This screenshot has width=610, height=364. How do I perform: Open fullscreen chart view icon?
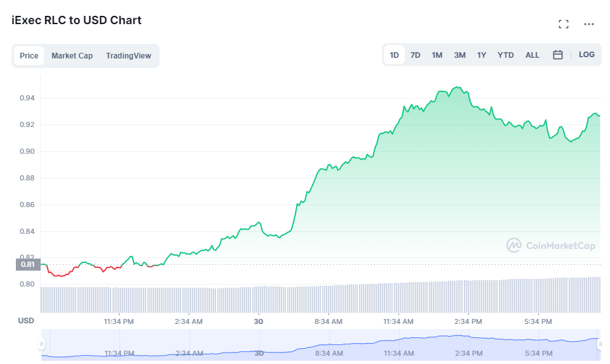pyautogui.click(x=564, y=24)
